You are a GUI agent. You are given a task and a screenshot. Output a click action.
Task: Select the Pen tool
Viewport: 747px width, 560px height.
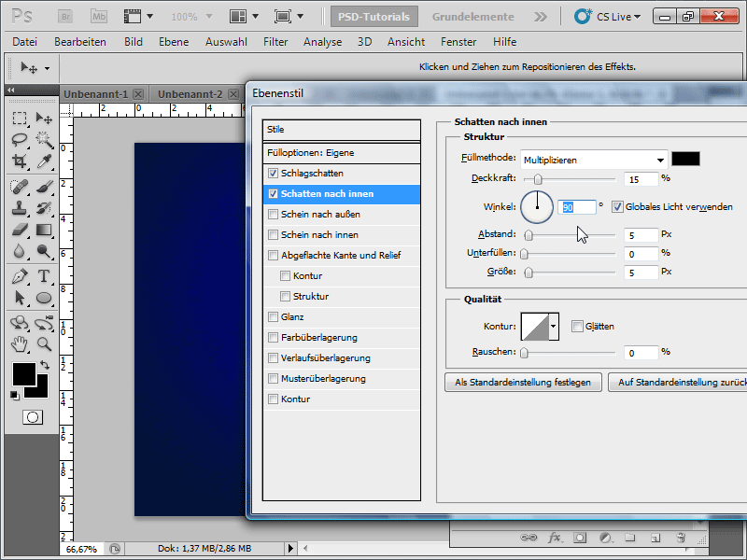(20, 276)
